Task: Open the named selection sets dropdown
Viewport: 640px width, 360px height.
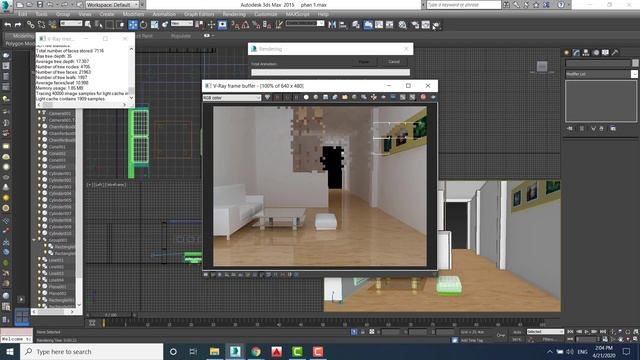Action: [x=305, y=24]
